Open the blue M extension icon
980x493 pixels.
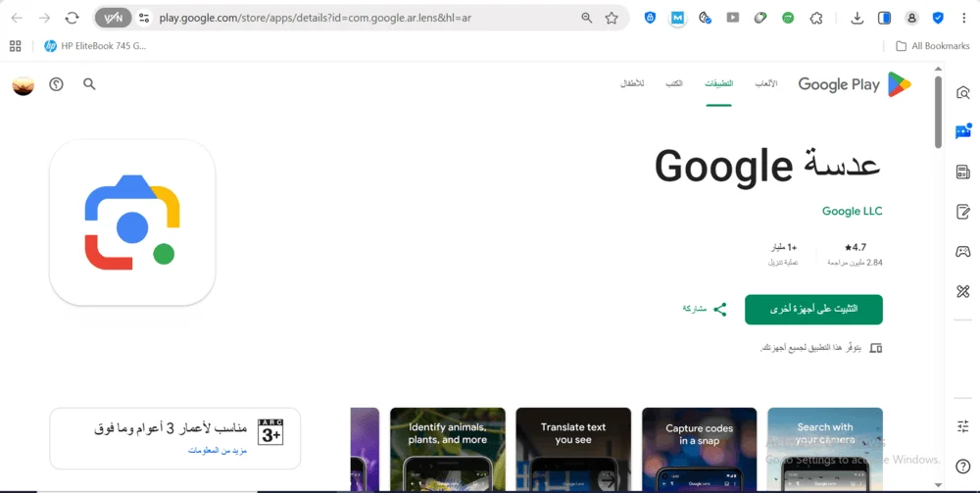click(677, 18)
